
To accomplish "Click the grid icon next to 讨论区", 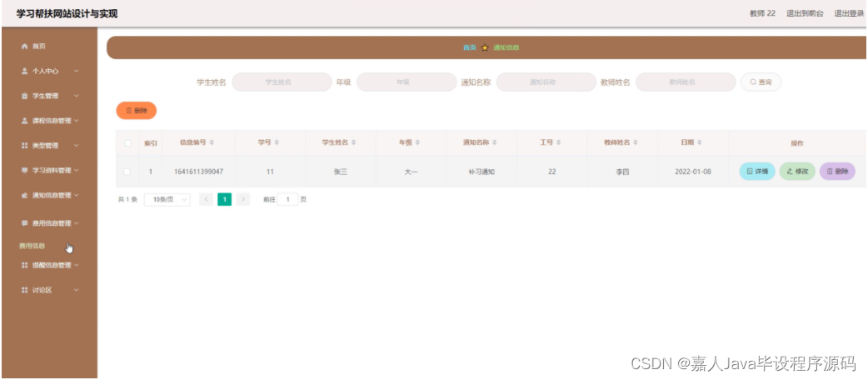I will coord(24,290).
